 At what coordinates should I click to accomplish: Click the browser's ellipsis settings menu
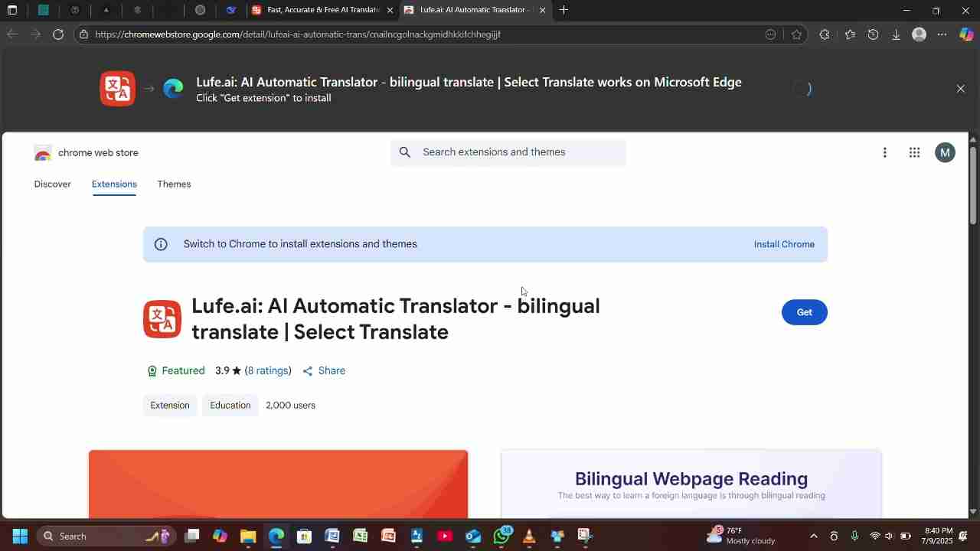pyautogui.click(x=942, y=34)
